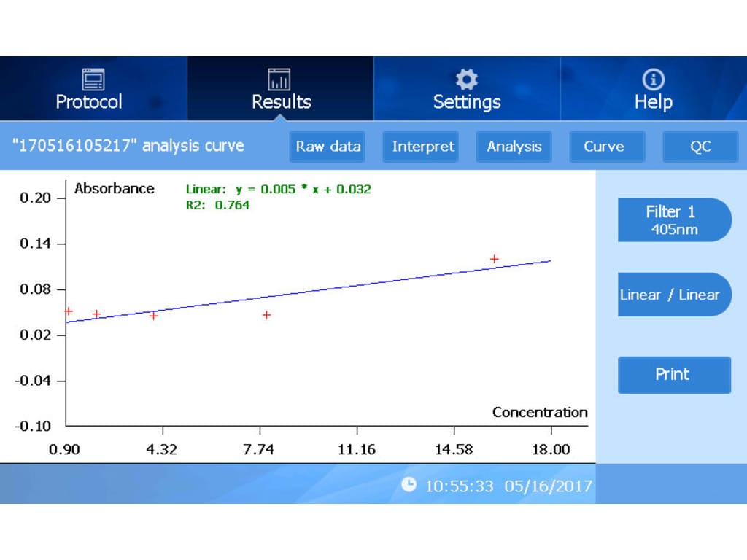Print the analysis curve
Screen dimensions: 747x560
coord(673,375)
